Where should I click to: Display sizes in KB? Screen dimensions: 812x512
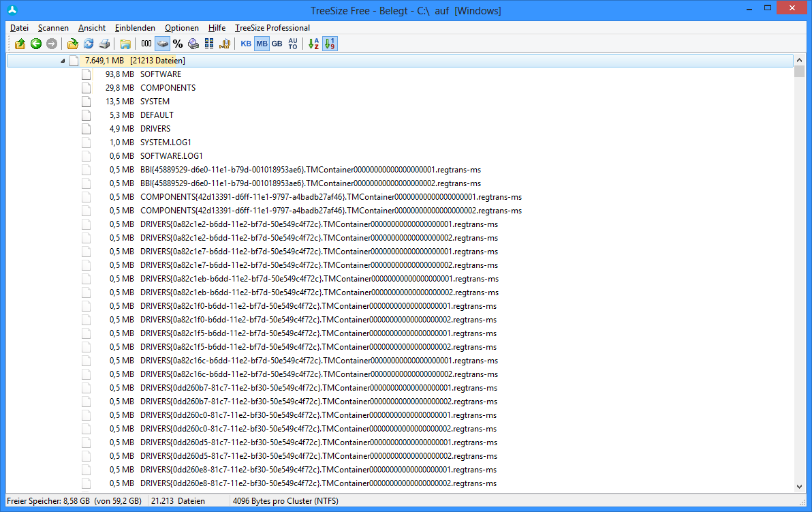(246, 44)
